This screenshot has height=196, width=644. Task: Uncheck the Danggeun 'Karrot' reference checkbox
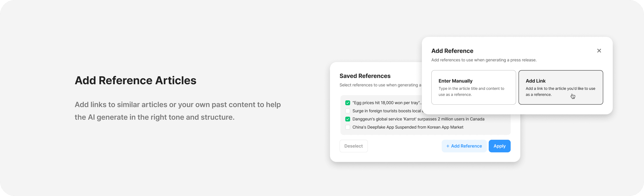pyautogui.click(x=347, y=119)
